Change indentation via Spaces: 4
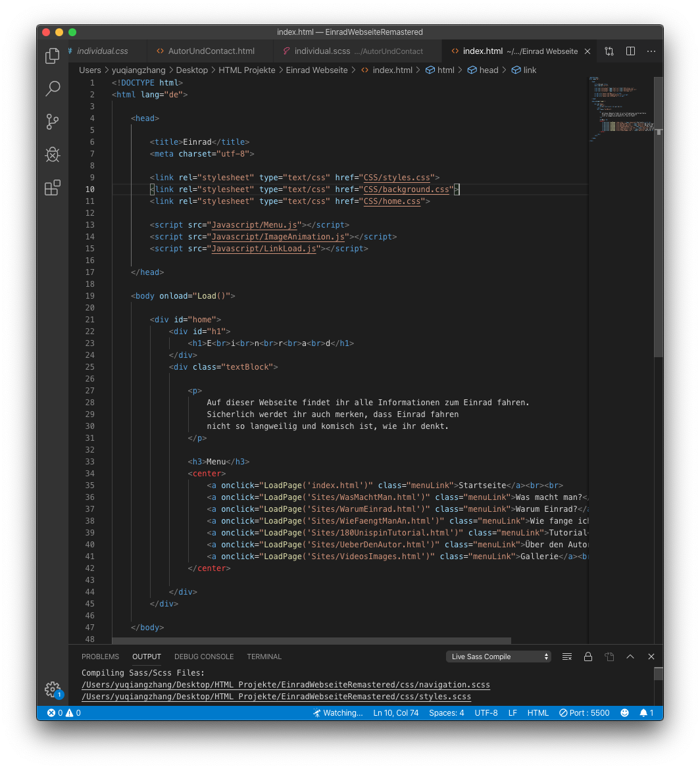The image size is (700, 769). [x=447, y=713]
